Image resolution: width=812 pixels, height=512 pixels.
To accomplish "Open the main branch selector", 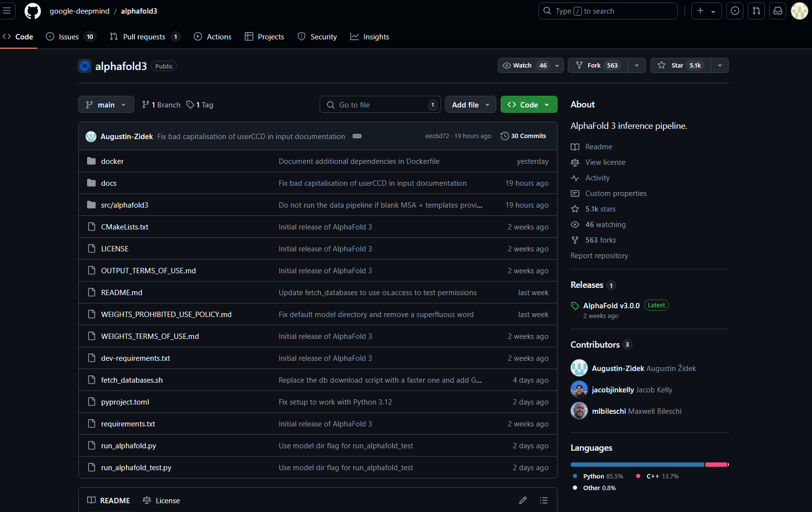I will coord(106,105).
